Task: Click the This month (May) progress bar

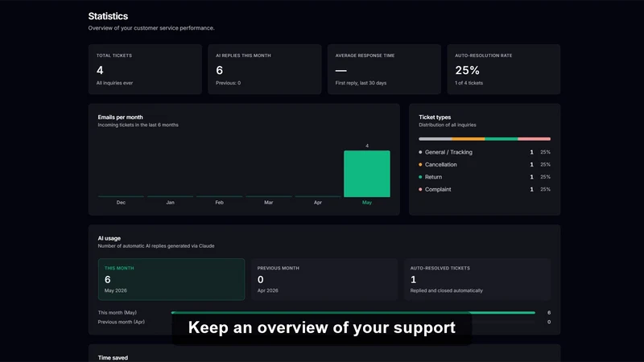Action: (353, 313)
